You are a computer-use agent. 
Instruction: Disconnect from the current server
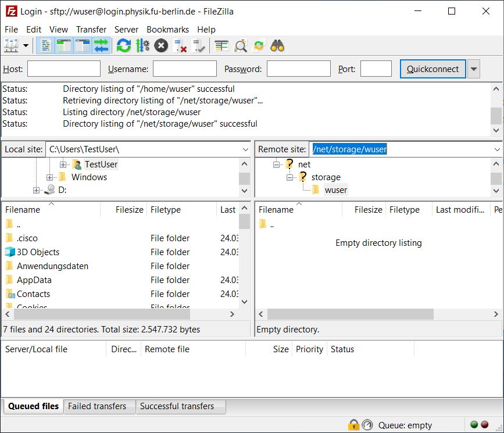click(x=180, y=46)
